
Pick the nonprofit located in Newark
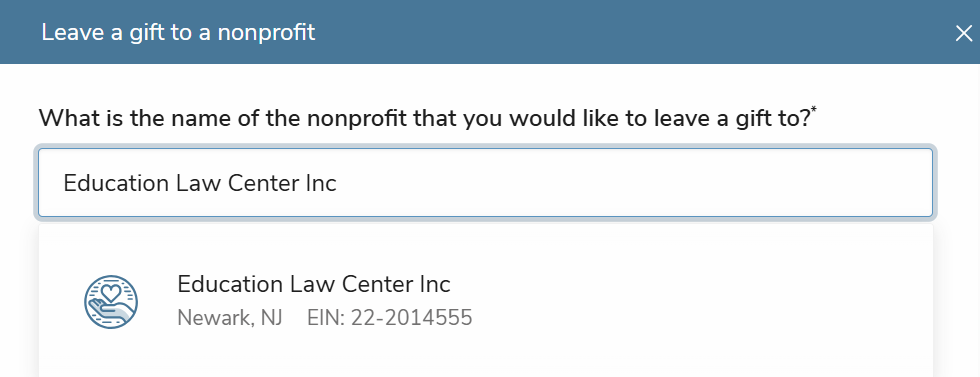coord(486,301)
